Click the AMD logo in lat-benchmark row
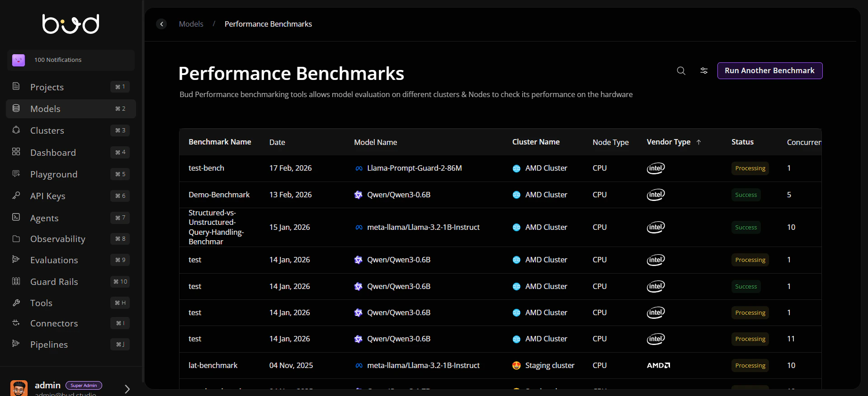Screen dimensions: 868x396 pyautogui.click(x=658, y=365)
